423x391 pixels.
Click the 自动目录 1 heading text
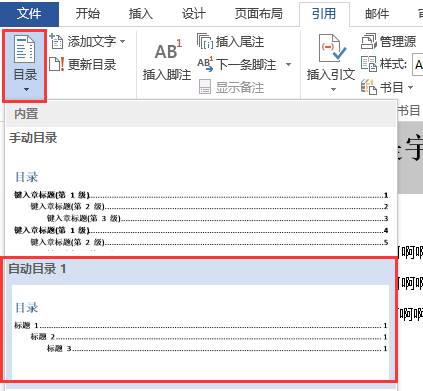pos(37,269)
